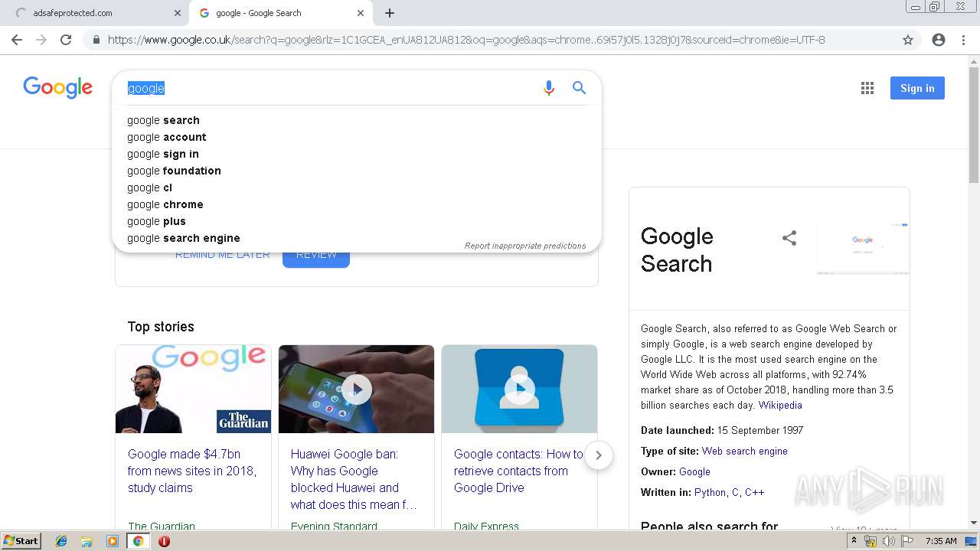Click the Google Search panel thumbnail image
Screen dimensions: 980x551
(863, 249)
